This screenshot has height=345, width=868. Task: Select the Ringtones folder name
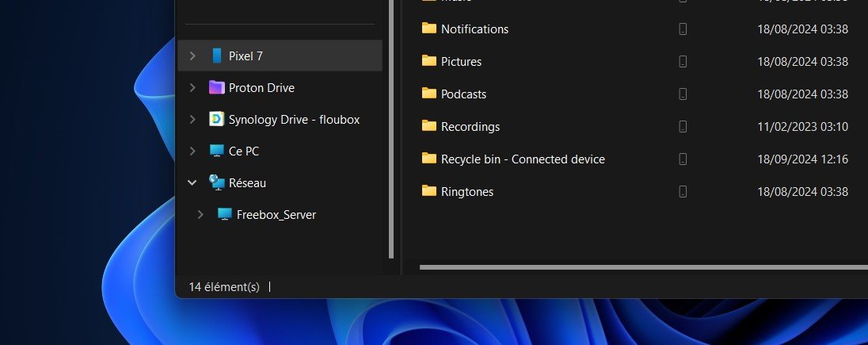coord(467,192)
